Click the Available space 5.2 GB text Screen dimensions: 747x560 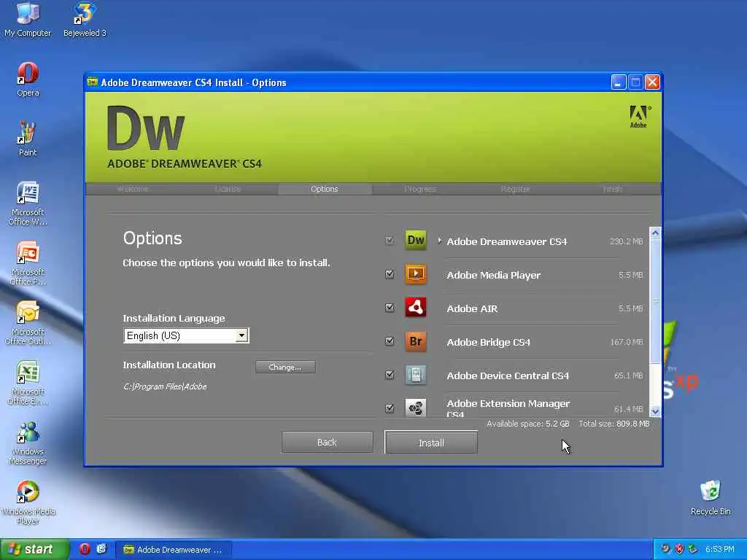click(x=528, y=424)
